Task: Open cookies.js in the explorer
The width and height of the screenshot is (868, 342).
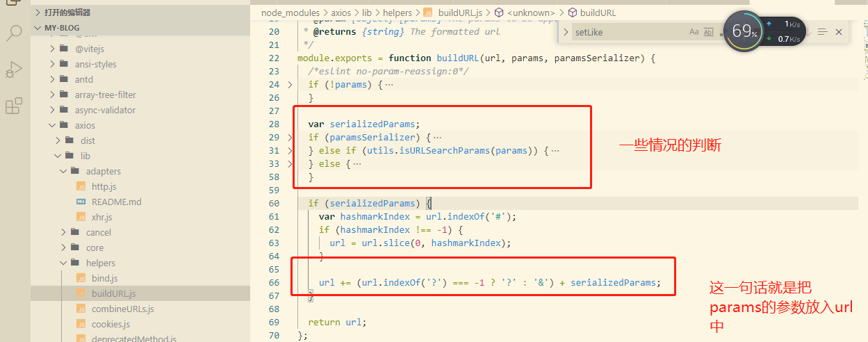Action: [x=110, y=324]
